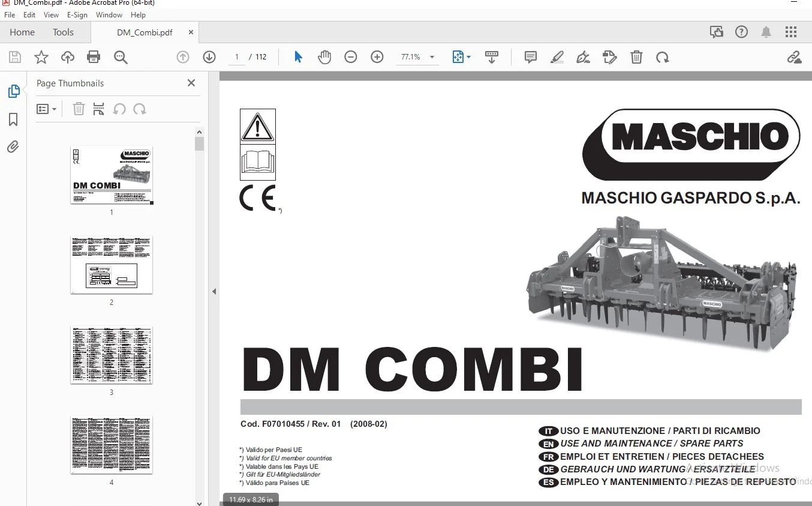
Task: Click the 'Page Thumbnails' panel title
Action: pyautogui.click(x=70, y=83)
